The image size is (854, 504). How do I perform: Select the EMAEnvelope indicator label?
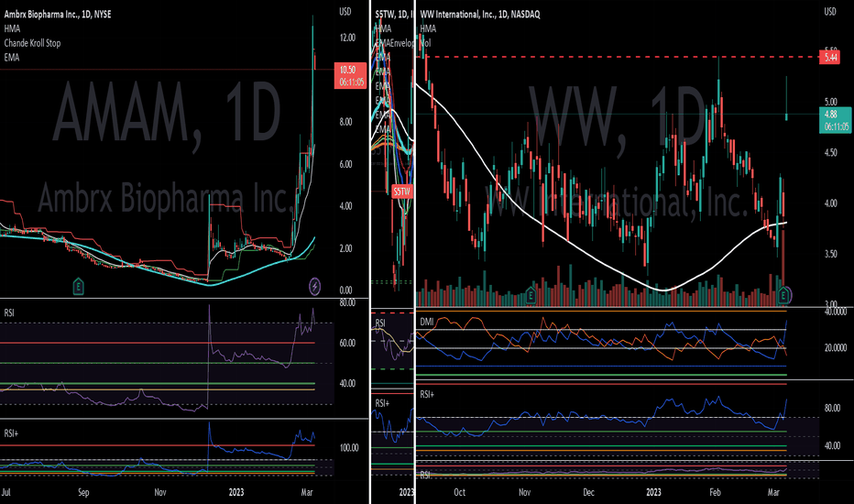(395, 43)
